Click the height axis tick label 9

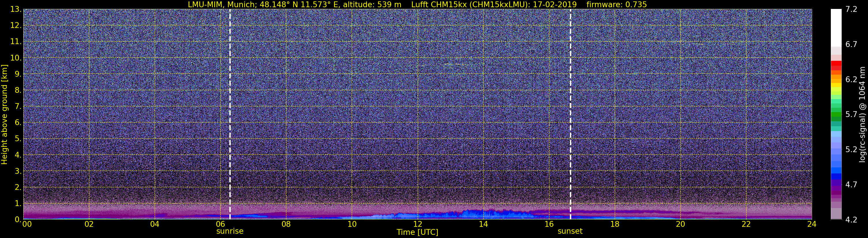tap(18, 74)
